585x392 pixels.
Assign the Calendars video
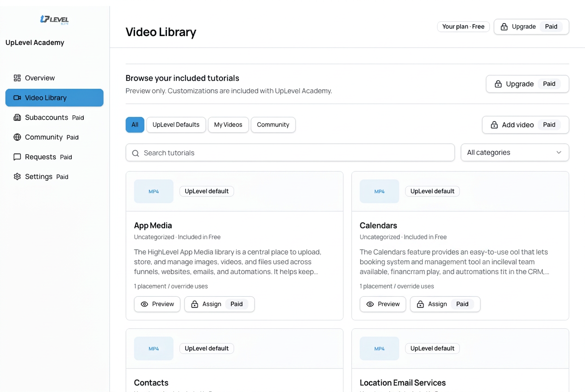[445, 304]
